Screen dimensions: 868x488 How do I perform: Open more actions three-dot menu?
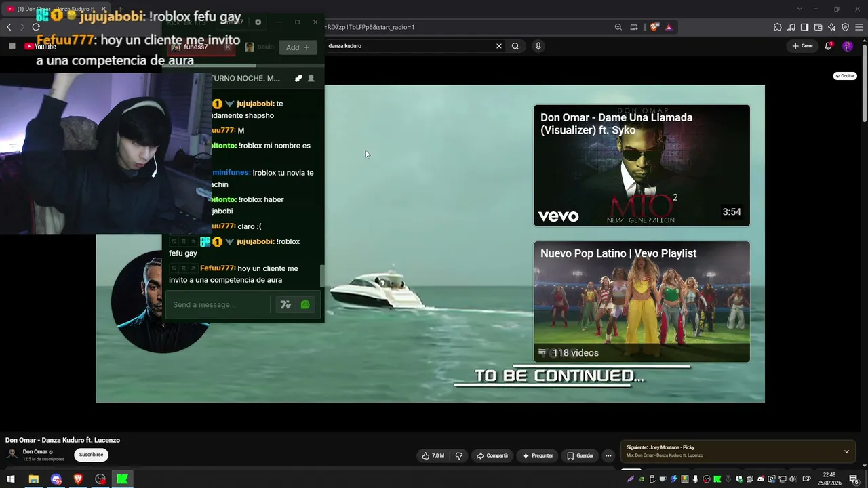tap(608, 455)
